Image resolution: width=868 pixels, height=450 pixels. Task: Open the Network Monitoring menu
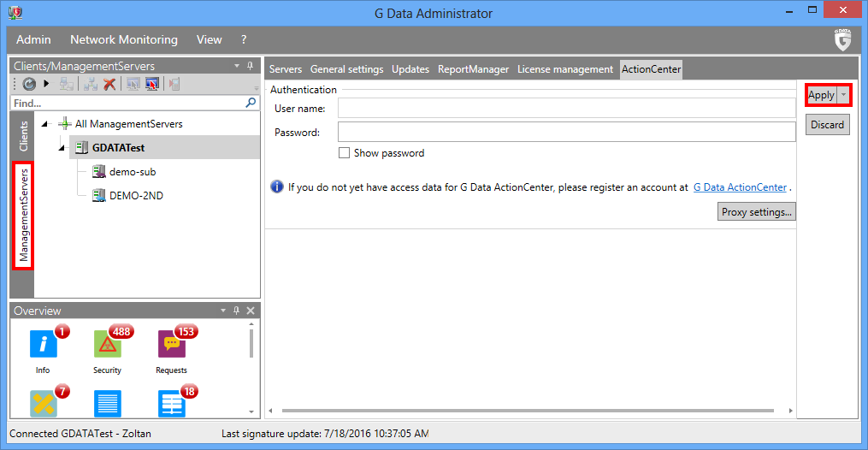[124, 40]
